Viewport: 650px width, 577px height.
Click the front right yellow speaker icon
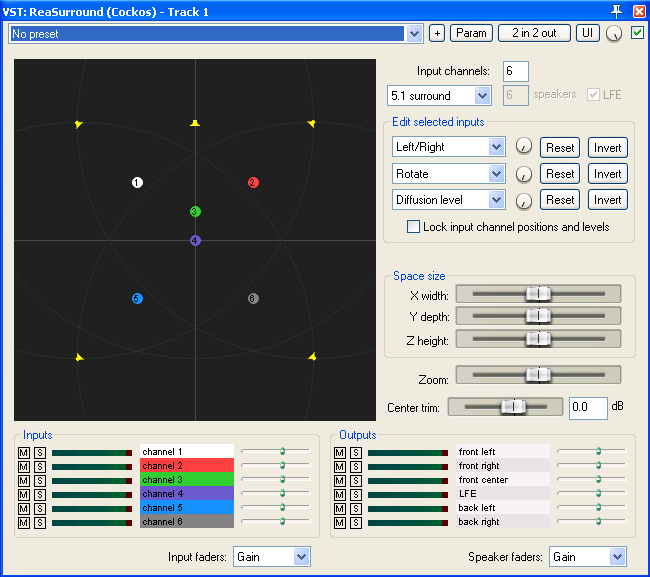click(x=311, y=124)
